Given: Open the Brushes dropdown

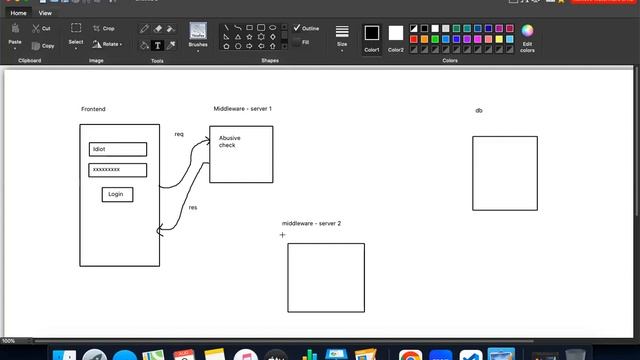Looking at the screenshot, I should point(198,51).
